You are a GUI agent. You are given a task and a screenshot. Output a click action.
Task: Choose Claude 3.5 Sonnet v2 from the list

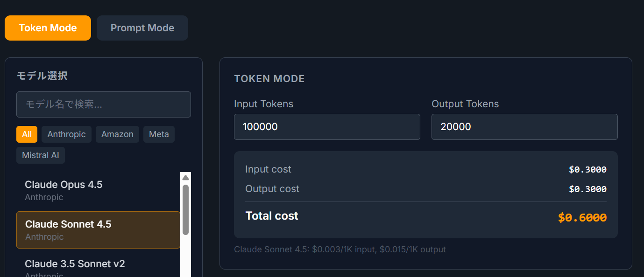tap(75, 264)
